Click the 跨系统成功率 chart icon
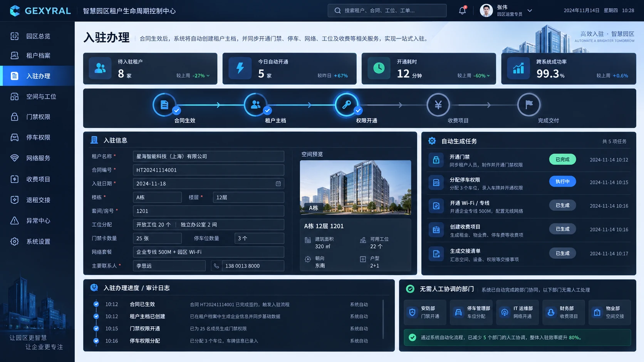 [518, 68]
